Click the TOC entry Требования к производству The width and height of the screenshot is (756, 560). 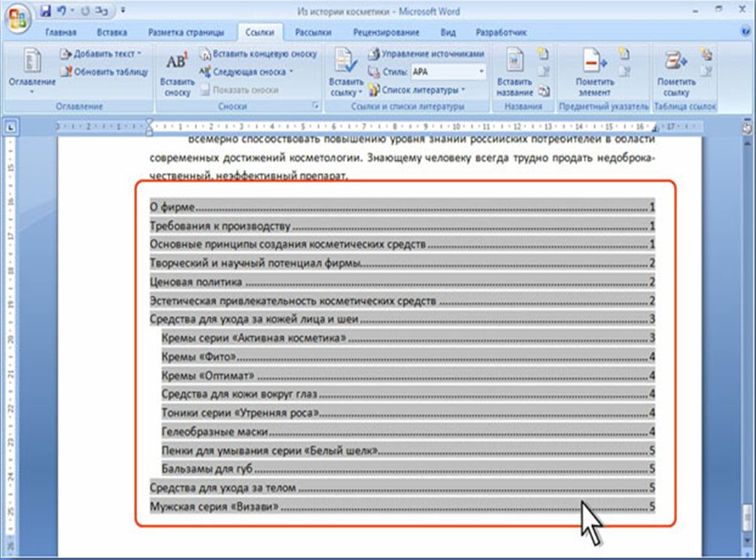402,226
